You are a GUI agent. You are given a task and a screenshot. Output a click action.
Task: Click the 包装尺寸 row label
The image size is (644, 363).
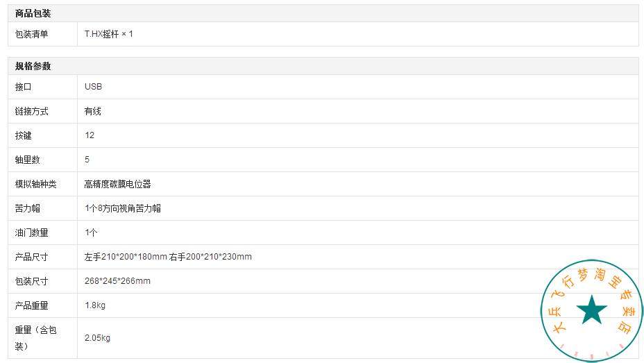point(32,281)
